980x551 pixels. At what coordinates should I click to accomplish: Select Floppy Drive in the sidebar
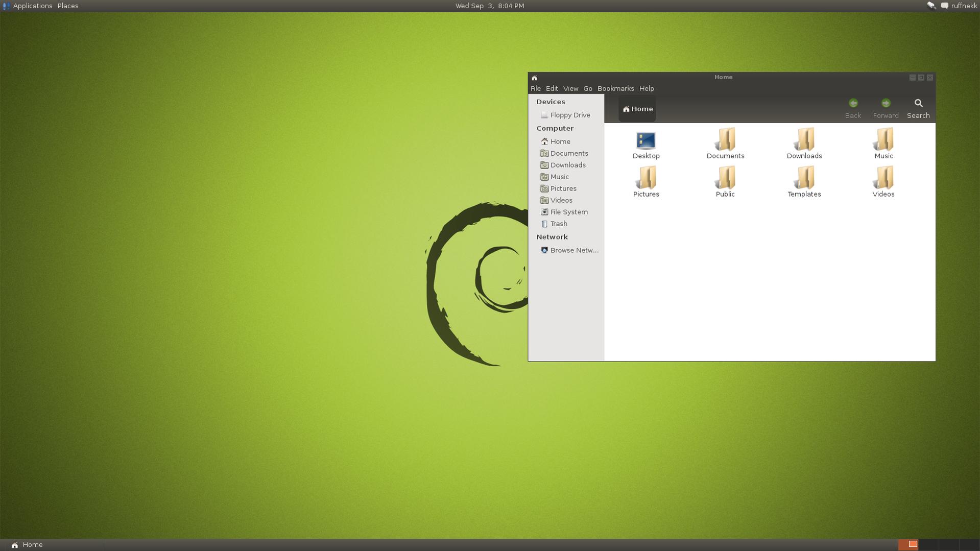point(566,115)
